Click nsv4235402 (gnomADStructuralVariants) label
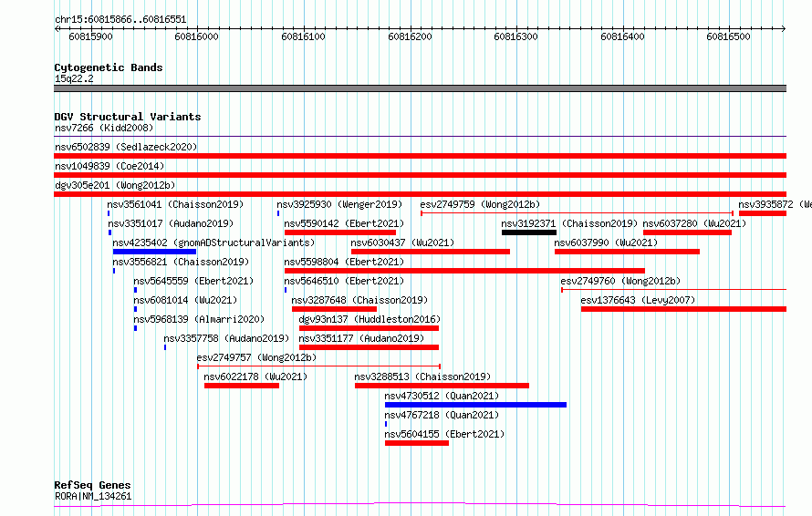 tap(213, 243)
